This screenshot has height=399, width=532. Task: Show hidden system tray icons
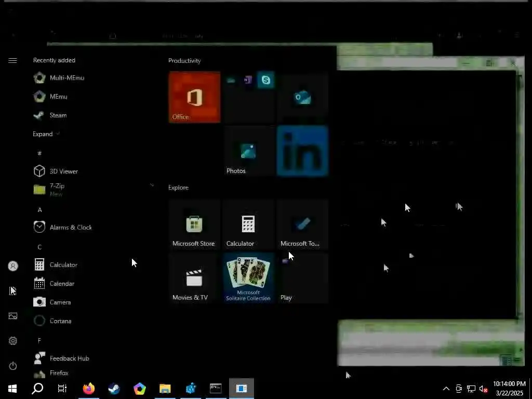pos(446,389)
